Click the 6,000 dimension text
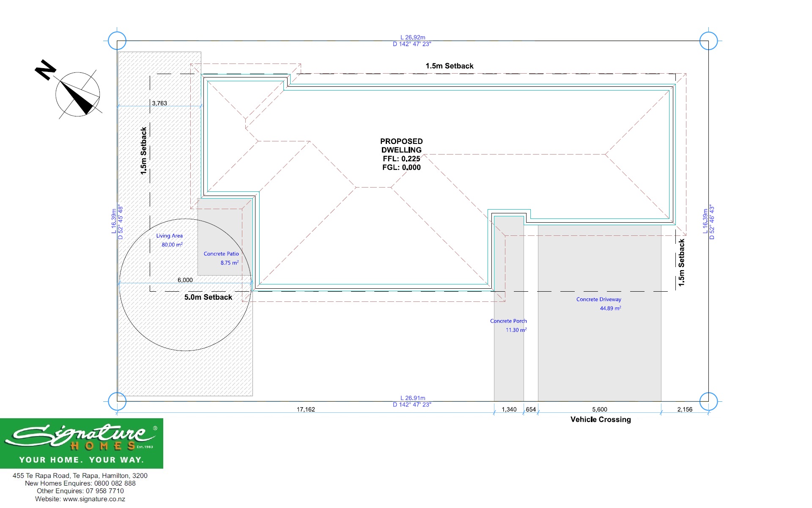 pos(185,280)
